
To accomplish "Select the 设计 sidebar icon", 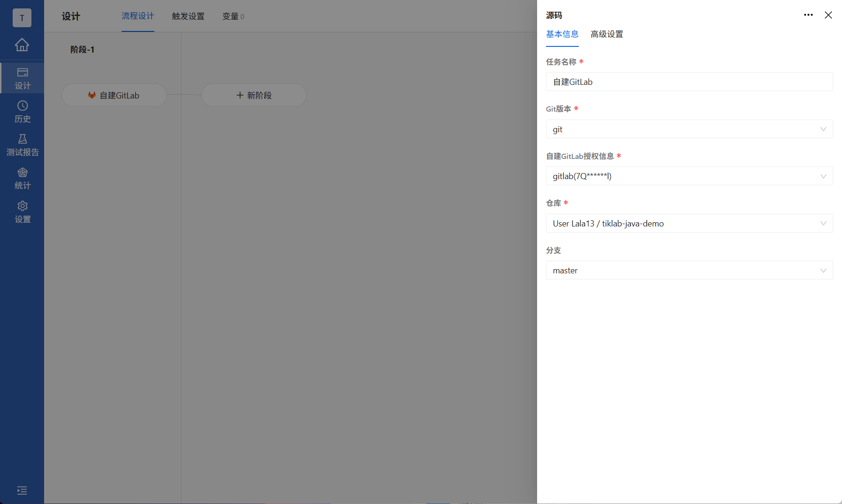I will click(x=22, y=78).
